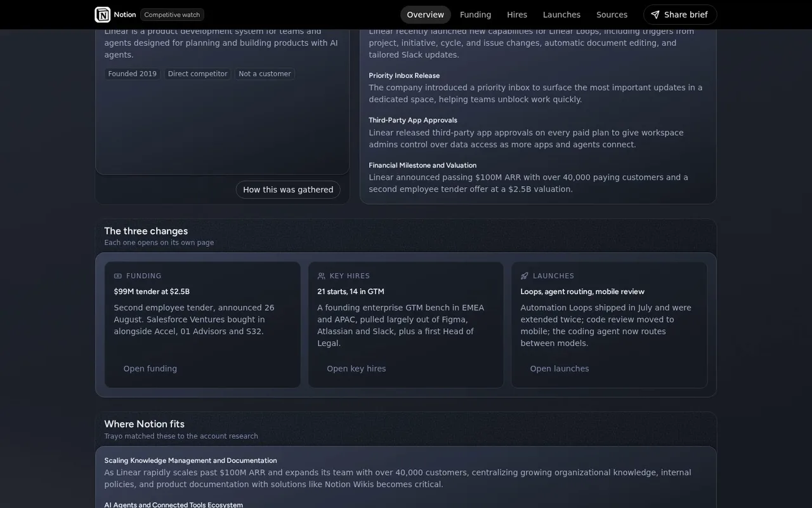Click the Financial Milestone and Valuation heading

click(422, 165)
